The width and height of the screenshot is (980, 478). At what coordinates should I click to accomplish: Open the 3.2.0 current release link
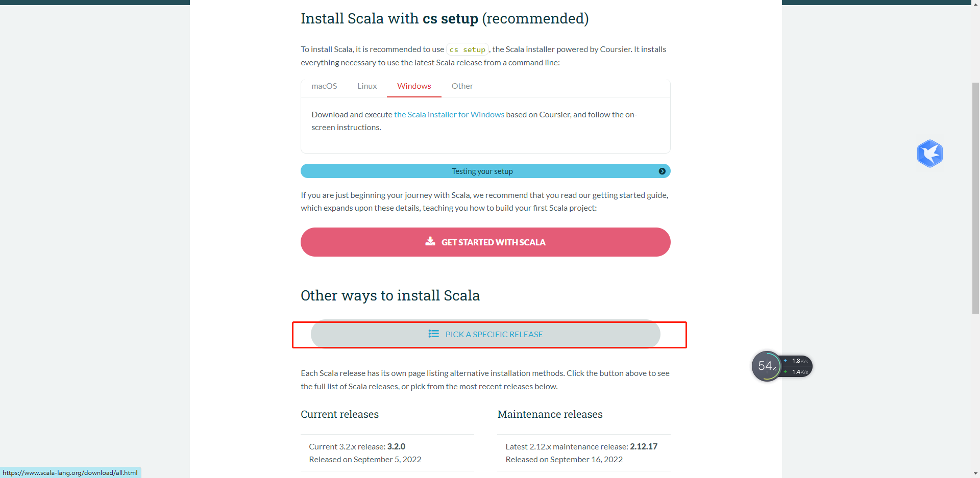[x=396, y=446]
